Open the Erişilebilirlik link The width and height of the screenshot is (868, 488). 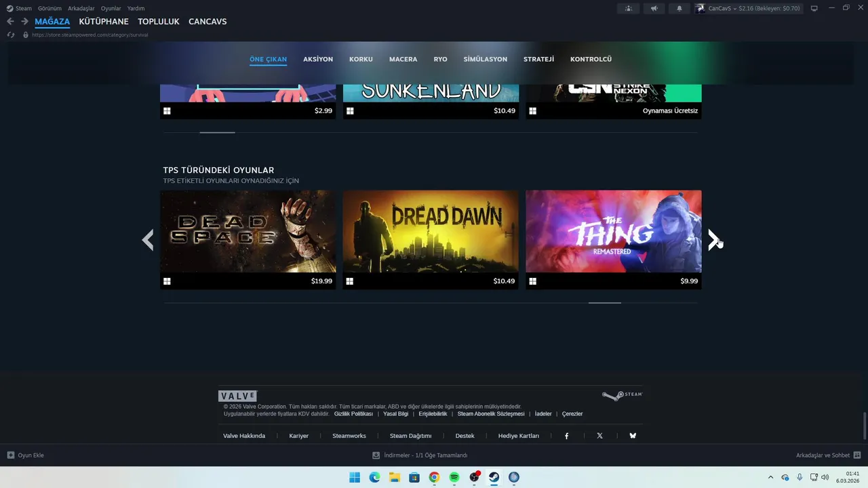(x=433, y=414)
